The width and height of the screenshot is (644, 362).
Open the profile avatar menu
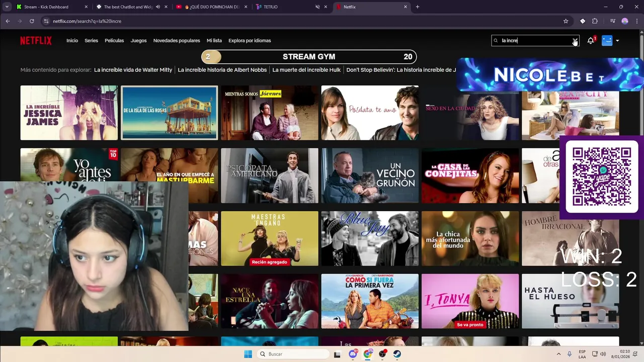[607, 41]
